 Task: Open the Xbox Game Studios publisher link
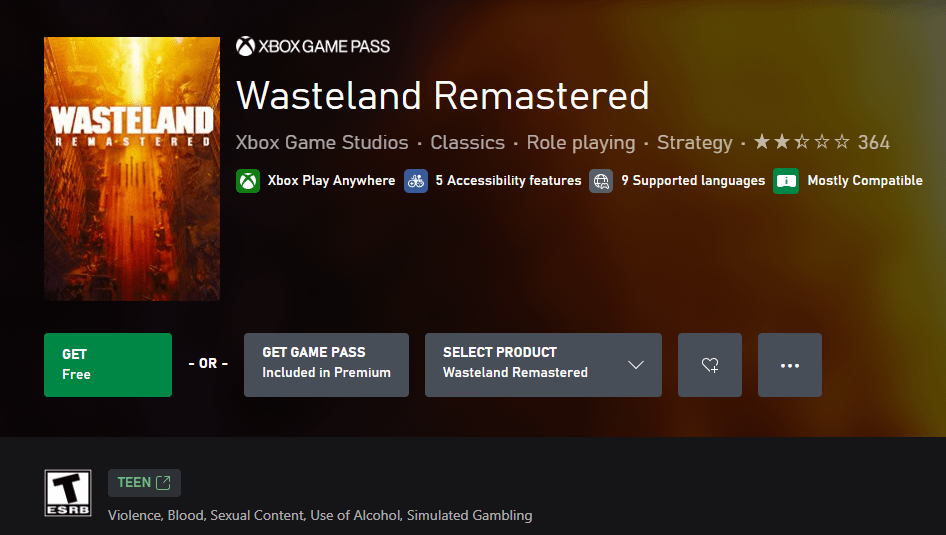click(322, 143)
